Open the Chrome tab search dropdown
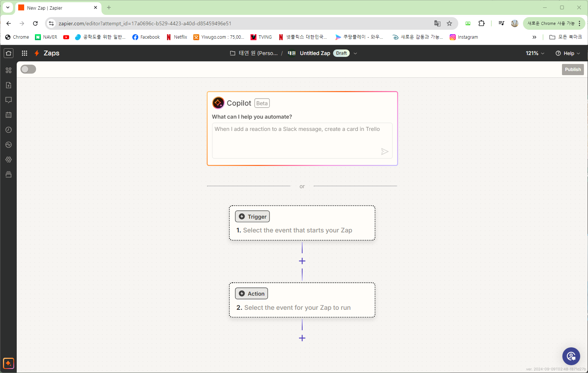This screenshot has width=588, height=373. [8, 7]
